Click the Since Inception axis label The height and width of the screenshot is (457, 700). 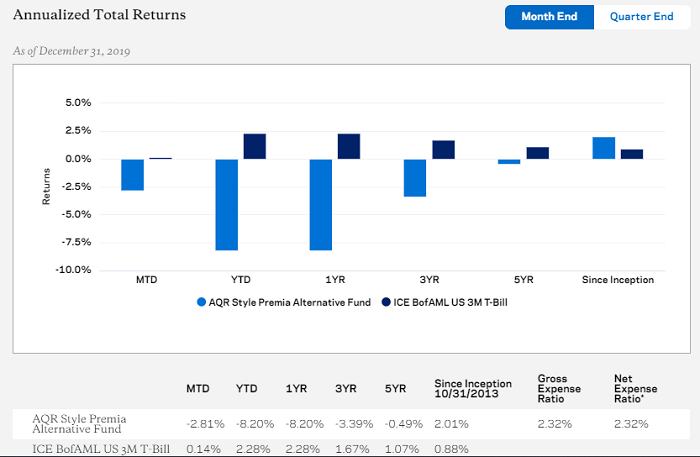point(618,280)
